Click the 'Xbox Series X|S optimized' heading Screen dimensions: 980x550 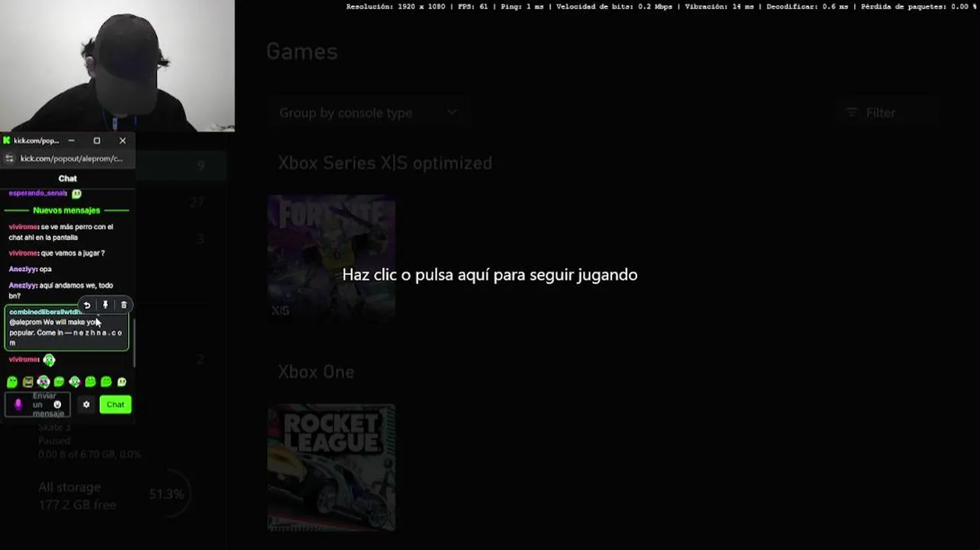385,163
